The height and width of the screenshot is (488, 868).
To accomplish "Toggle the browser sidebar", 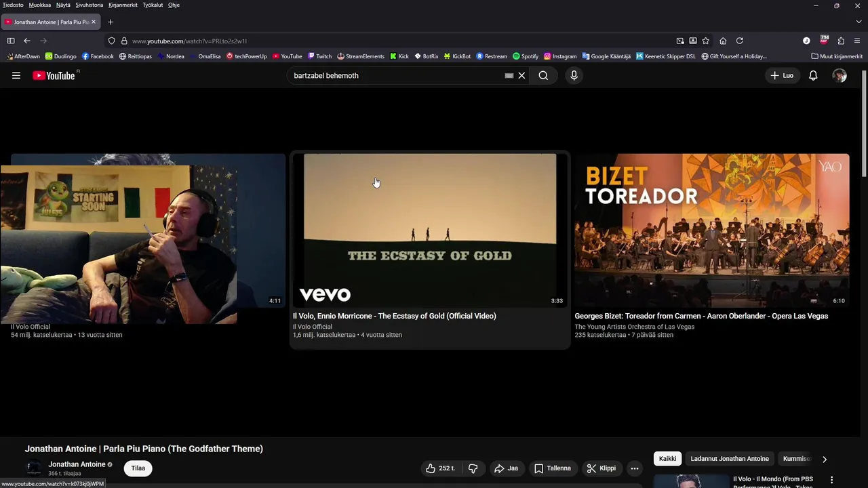I will [11, 41].
